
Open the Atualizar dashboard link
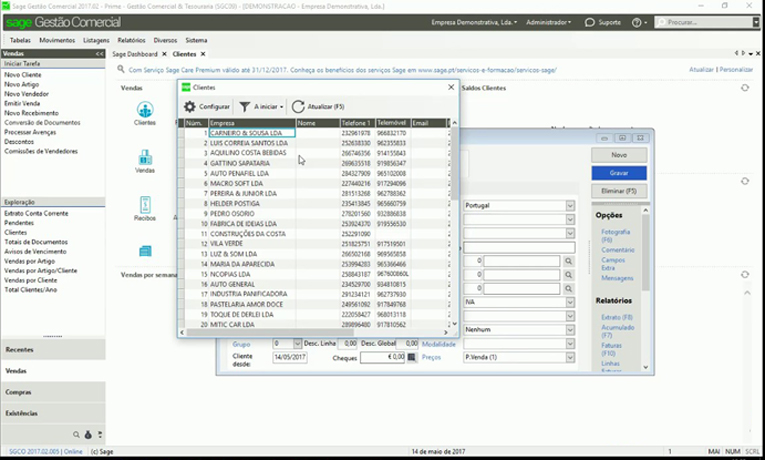point(701,70)
